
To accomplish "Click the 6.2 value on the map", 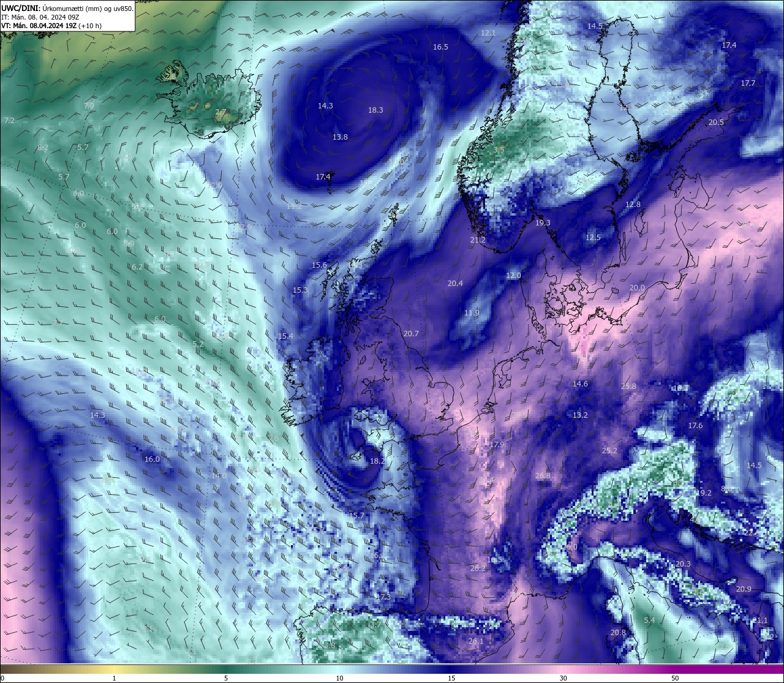I will pos(137,267).
